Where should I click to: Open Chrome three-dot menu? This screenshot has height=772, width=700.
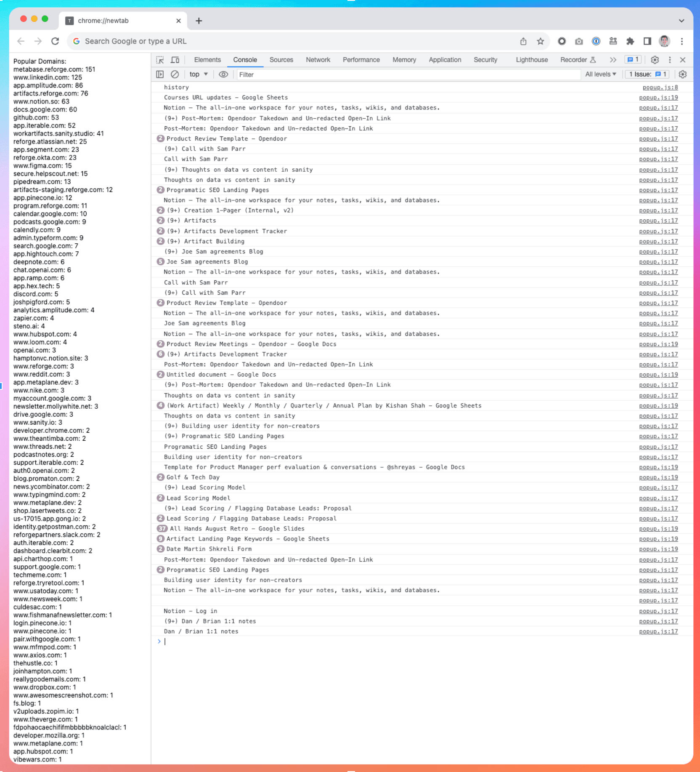[682, 41]
